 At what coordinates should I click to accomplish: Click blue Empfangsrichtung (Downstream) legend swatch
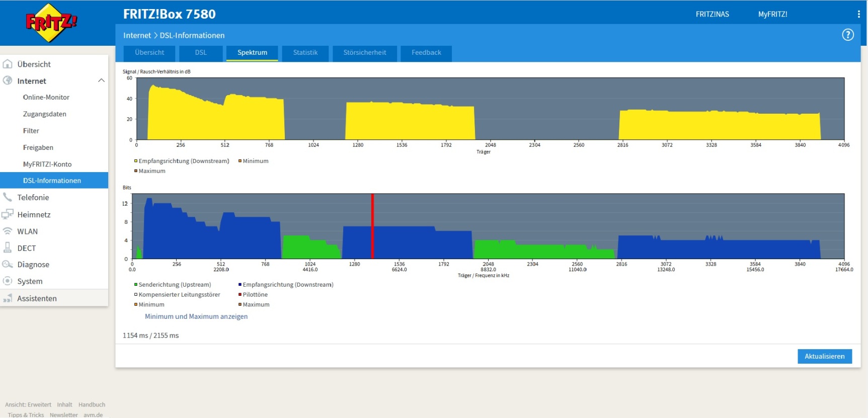tap(240, 285)
